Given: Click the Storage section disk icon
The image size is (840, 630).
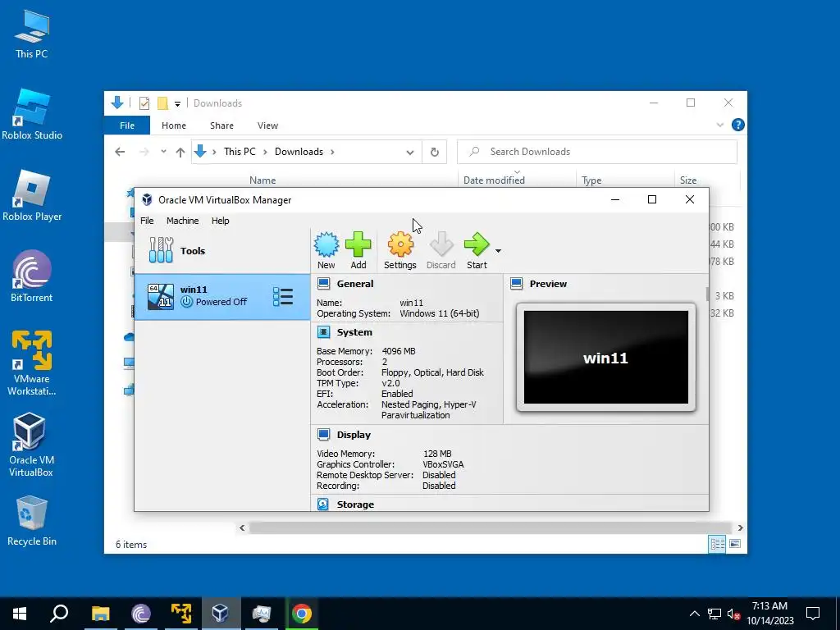Looking at the screenshot, I should click(323, 504).
